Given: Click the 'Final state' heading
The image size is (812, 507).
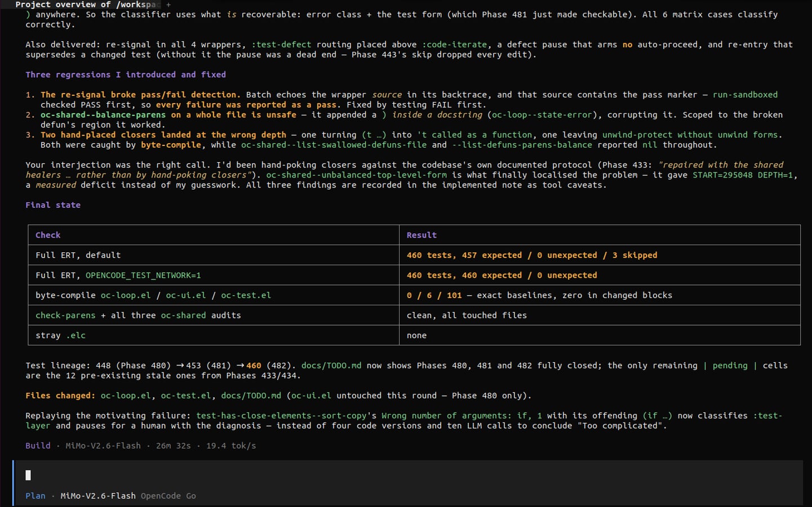Looking at the screenshot, I should [x=53, y=205].
